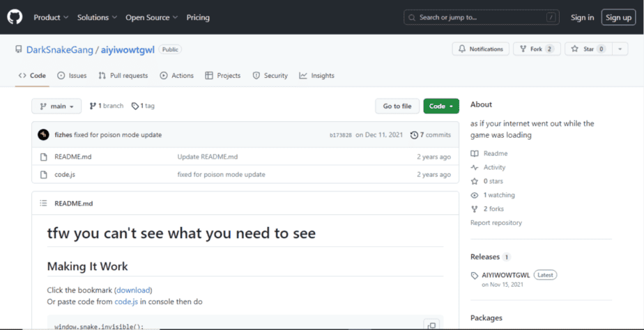Open the main branch selector
The width and height of the screenshot is (644, 330).
pyautogui.click(x=56, y=106)
